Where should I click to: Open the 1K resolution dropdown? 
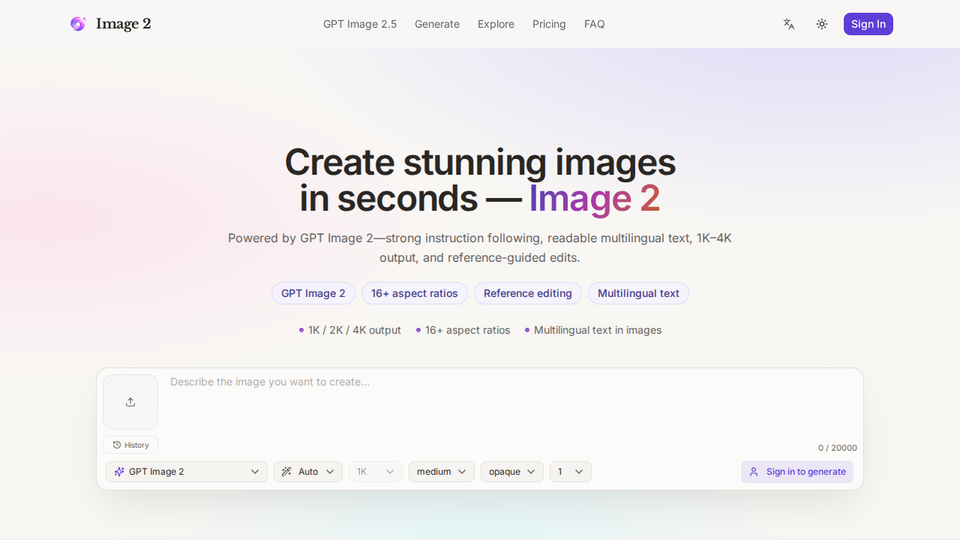tap(375, 471)
